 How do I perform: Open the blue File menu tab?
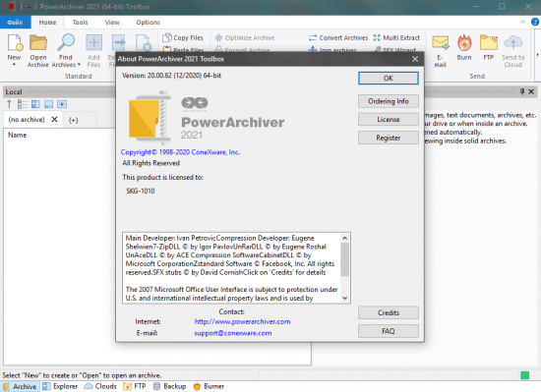15,22
